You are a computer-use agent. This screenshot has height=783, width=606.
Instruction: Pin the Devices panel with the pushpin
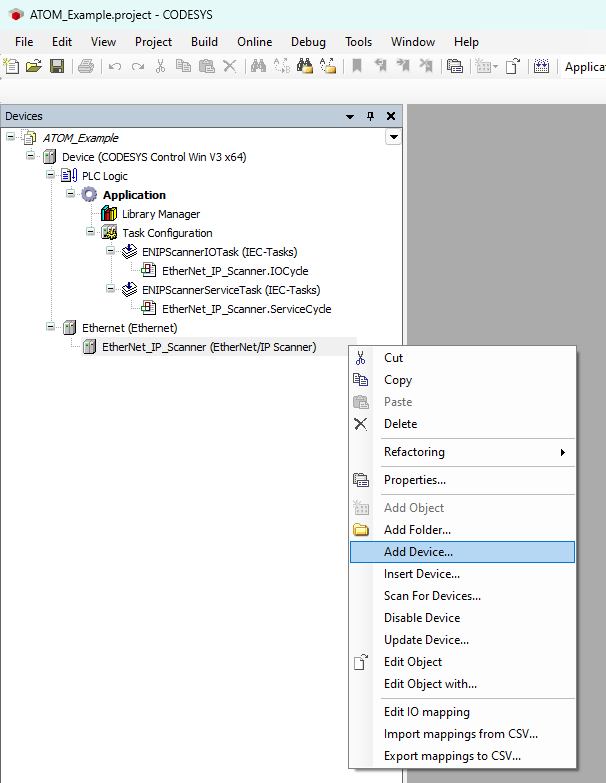coord(370,116)
